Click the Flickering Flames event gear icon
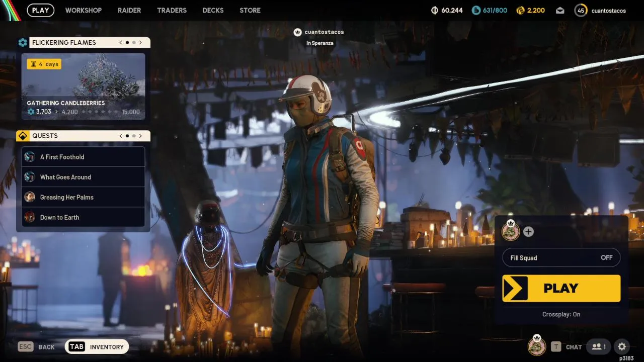This screenshot has height=362, width=644. point(23,43)
